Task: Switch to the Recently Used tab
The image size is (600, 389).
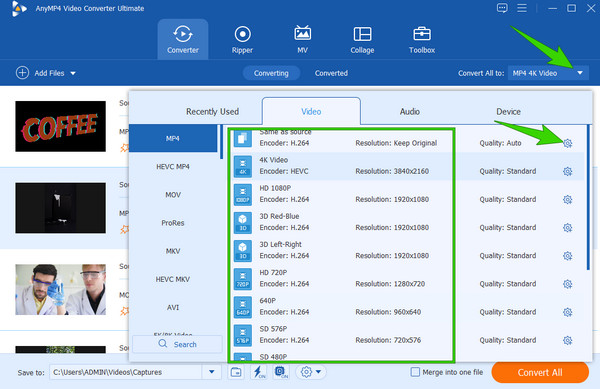Action: [212, 112]
